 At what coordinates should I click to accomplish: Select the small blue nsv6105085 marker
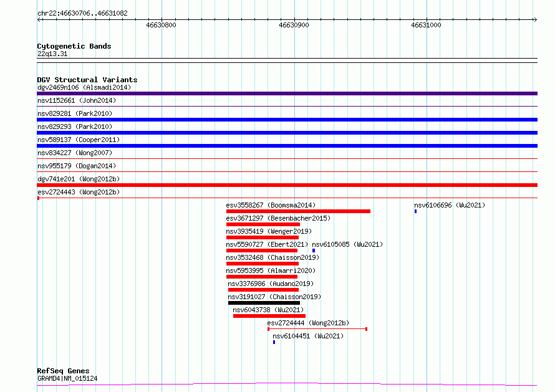click(314, 251)
